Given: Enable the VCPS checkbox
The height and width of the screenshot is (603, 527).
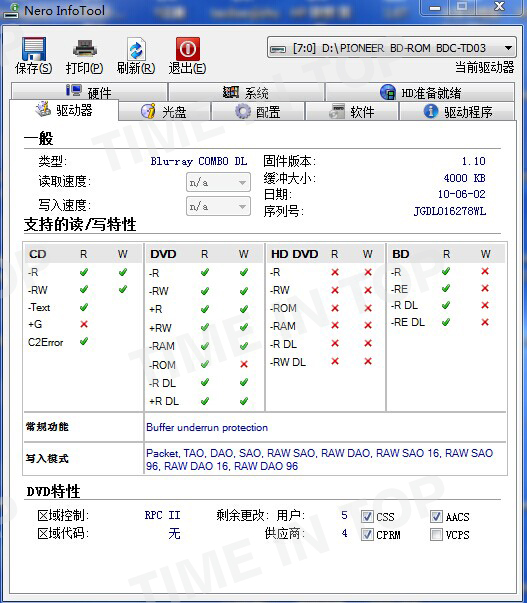Looking at the screenshot, I should pyautogui.click(x=436, y=534).
